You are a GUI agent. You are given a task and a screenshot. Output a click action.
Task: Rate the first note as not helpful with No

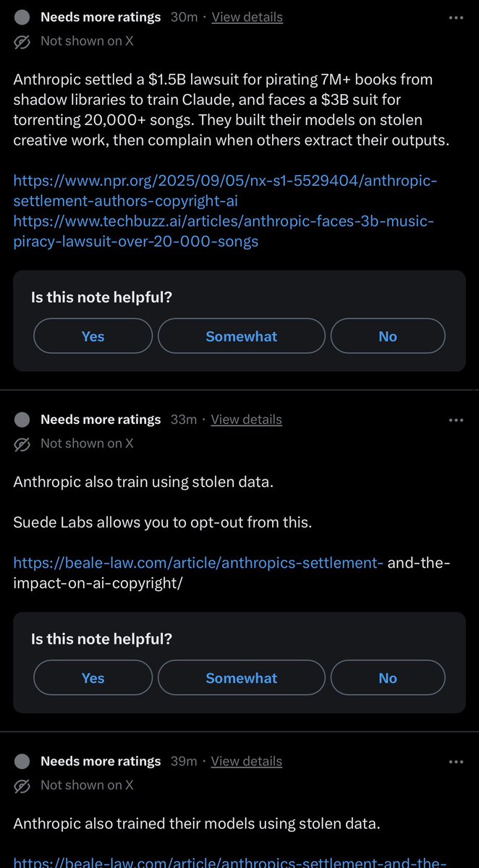(x=388, y=336)
